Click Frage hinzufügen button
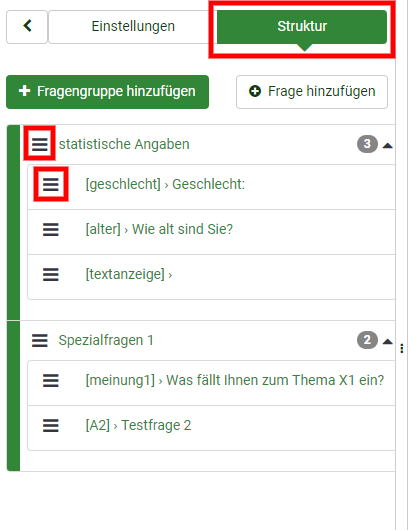This screenshot has height=530, width=408. pyautogui.click(x=312, y=92)
